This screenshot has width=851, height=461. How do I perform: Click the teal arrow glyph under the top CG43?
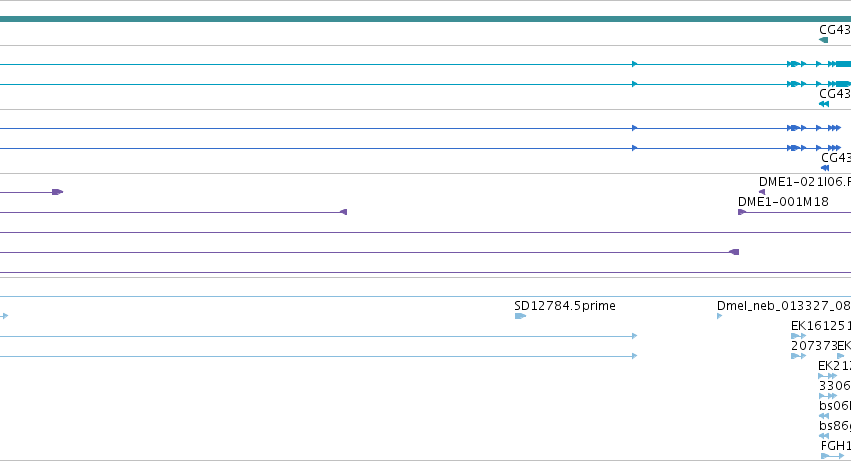(823, 40)
